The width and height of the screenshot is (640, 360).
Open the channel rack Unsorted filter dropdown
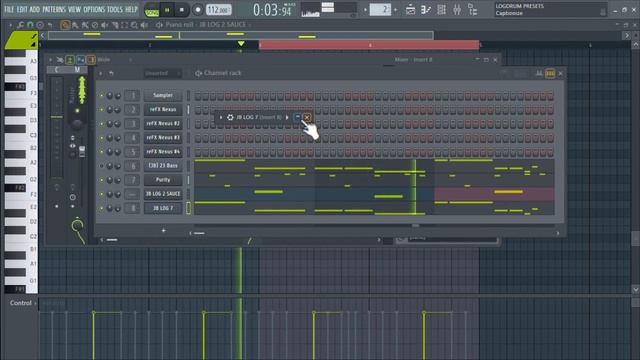coord(162,73)
